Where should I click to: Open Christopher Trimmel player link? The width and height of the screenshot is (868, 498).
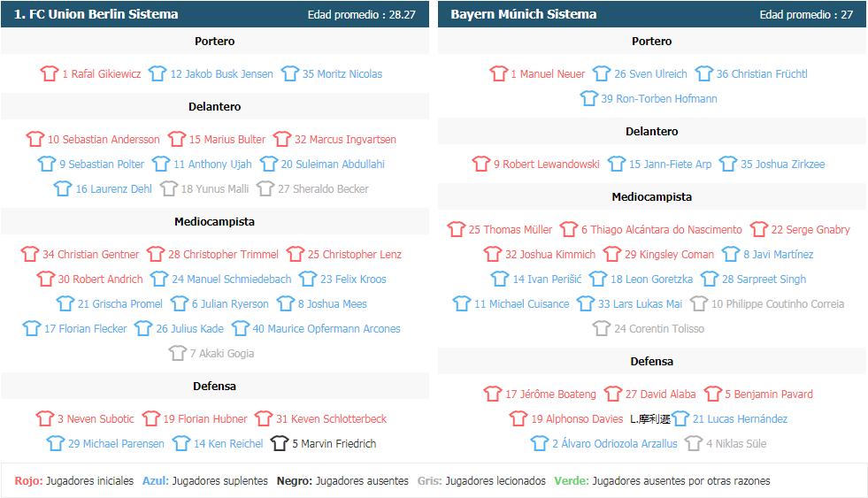223,255
